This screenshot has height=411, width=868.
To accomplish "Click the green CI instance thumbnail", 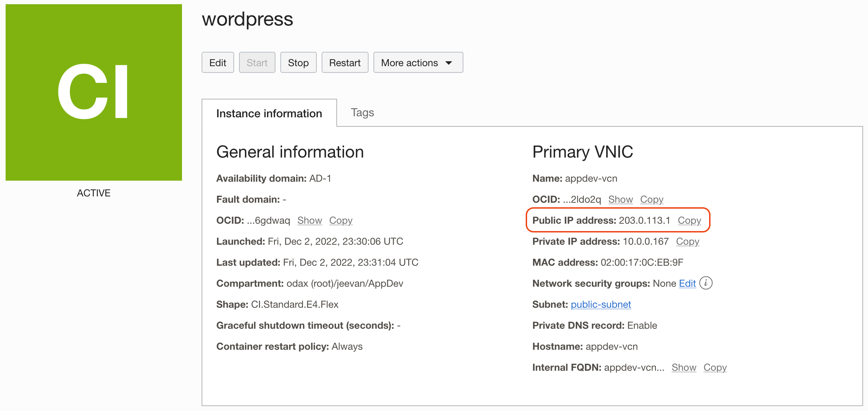I will point(94,92).
